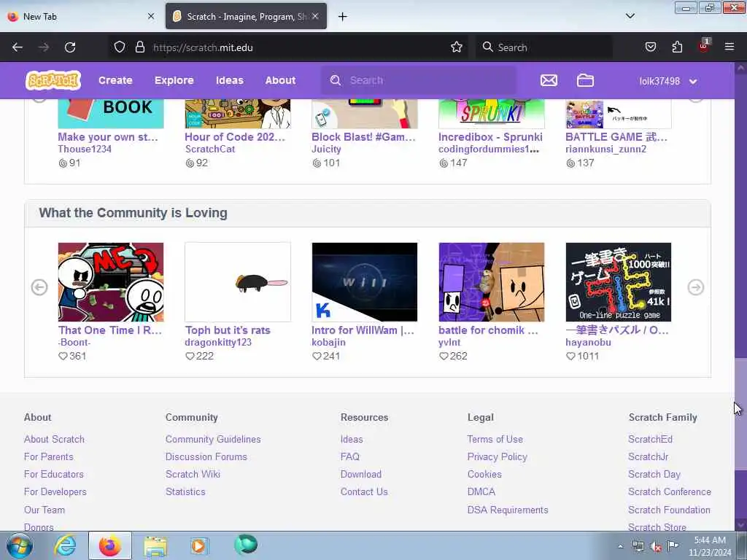This screenshot has height=560, width=747.
Task: Open the Save to Pocket icon
Action: 650,47
